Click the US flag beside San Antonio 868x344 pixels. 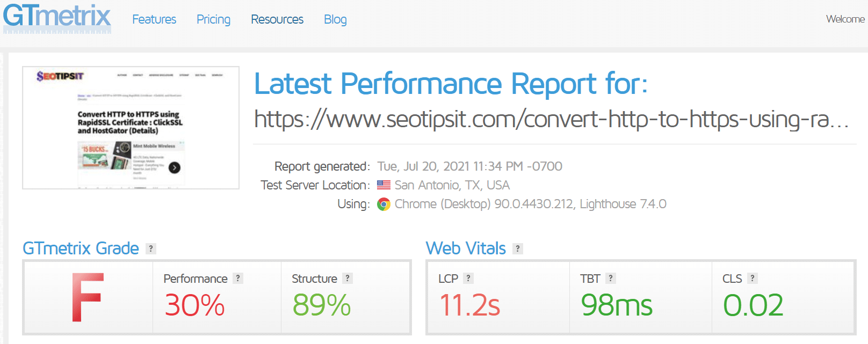coord(383,185)
